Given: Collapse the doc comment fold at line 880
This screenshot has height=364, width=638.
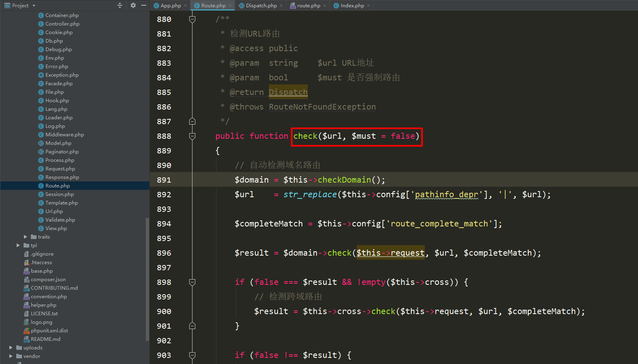Looking at the screenshot, I should click(x=192, y=19).
